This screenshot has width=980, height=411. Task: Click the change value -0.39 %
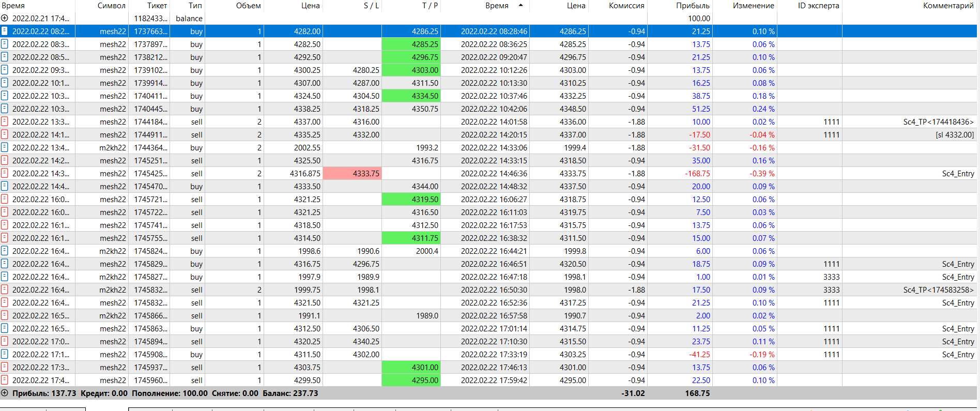point(762,173)
